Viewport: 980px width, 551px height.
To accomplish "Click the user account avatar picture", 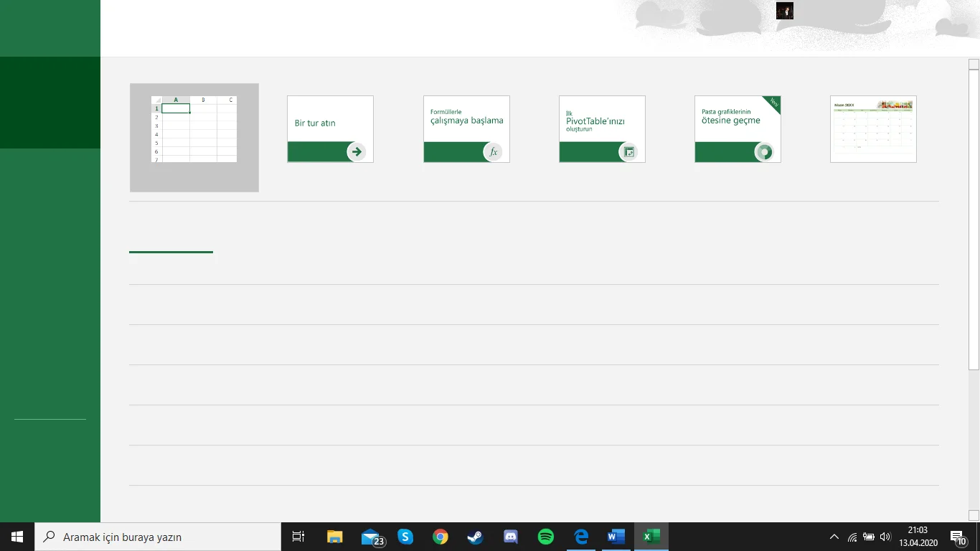I will click(785, 11).
